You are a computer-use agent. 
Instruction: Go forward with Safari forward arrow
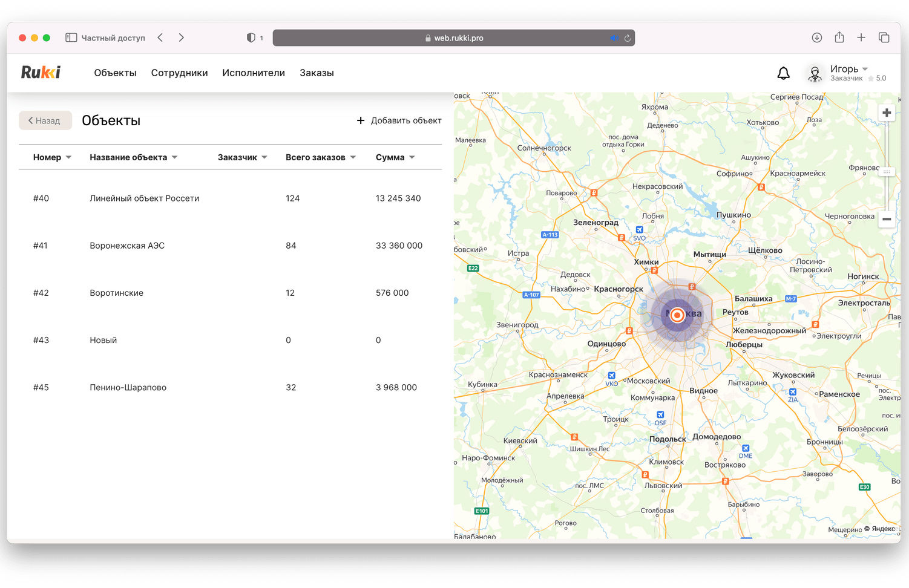pos(181,38)
